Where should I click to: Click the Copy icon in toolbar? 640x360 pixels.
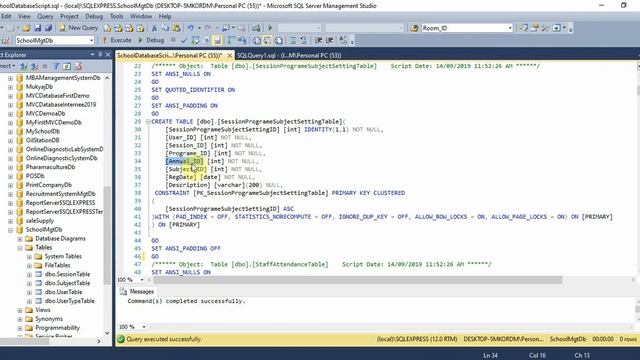[165, 28]
